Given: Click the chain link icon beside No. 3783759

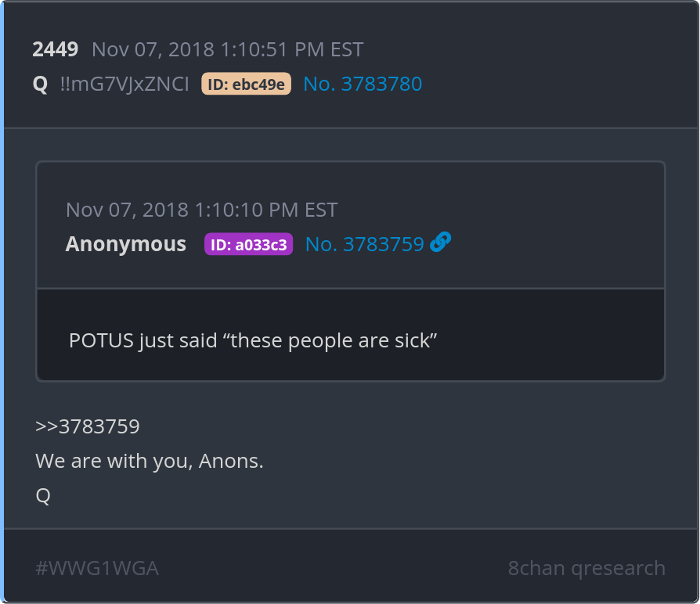Looking at the screenshot, I should [441, 243].
